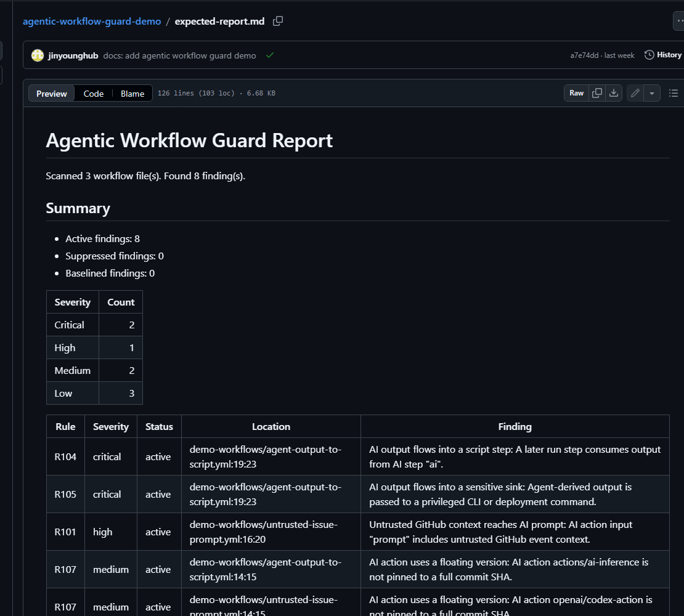The height and width of the screenshot is (616, 684).
Task: Open commit message docs: add agentic workflow guard demo
Action: click(x=180, y=56)
